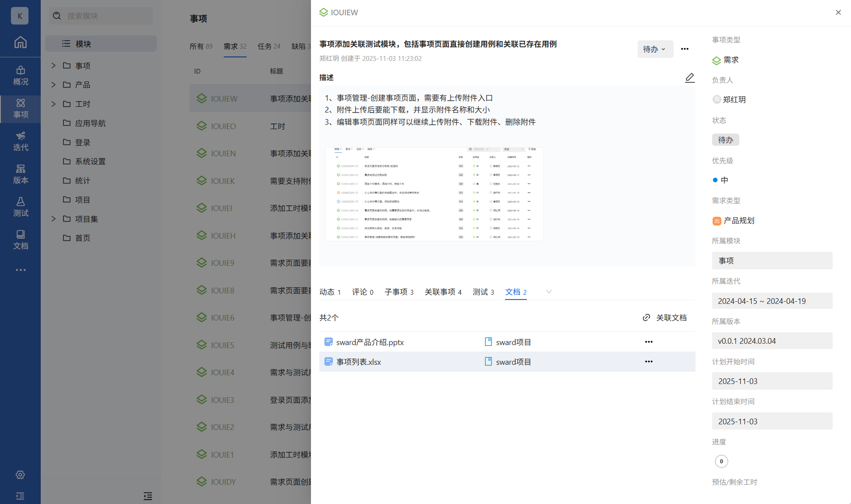Click the progress circle indicator
Image resolution: width=851 pixels, height=504 pixels.
(721, 461)
